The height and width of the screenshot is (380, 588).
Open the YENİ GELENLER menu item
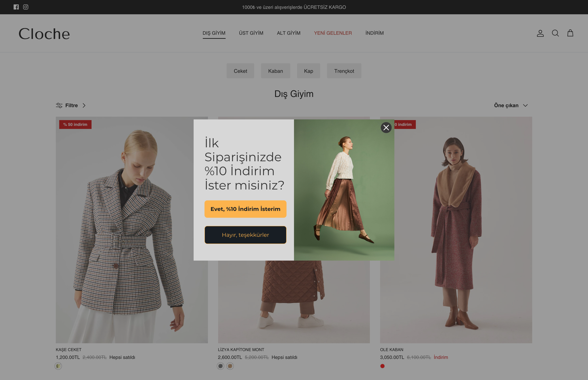(x=333, y=33)
